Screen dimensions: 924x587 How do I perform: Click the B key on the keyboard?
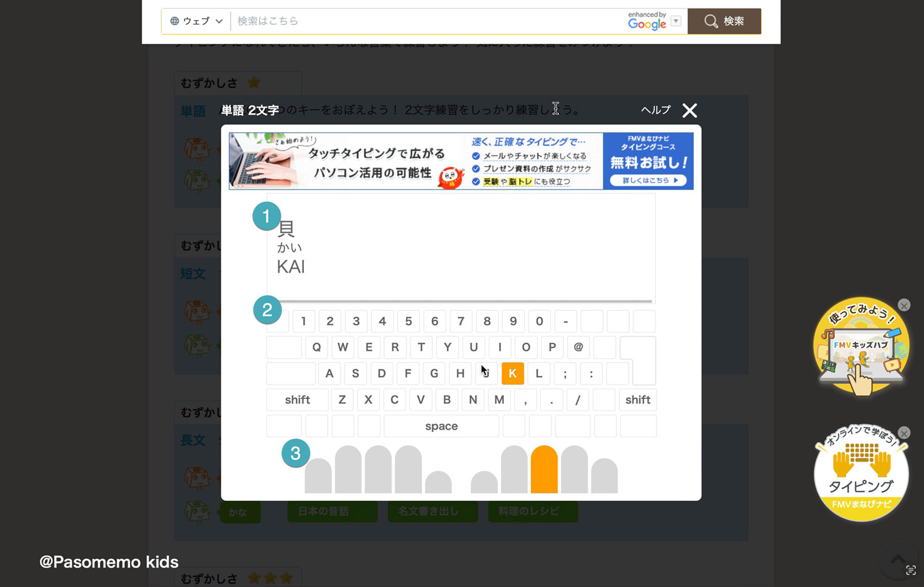(447, 400)
